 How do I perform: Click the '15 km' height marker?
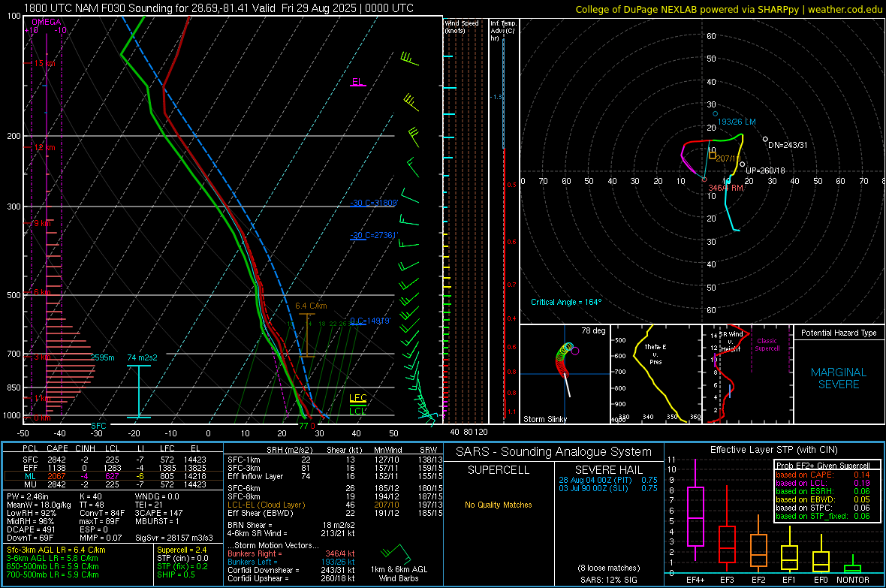point(44,63)
